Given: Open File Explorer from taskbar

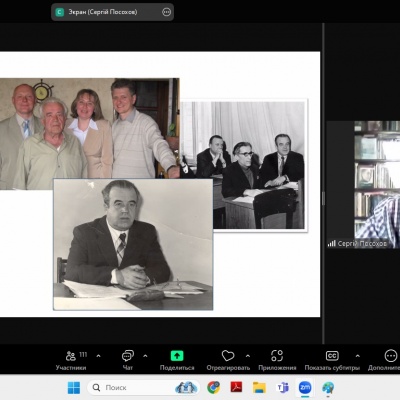Looking at the screenshot, I should click(x=259, y=388).
